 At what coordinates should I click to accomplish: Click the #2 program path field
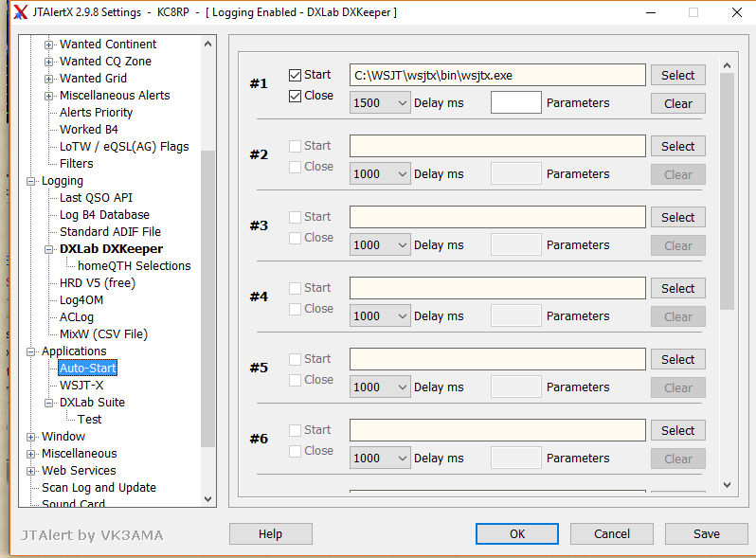tap(497, 146)
